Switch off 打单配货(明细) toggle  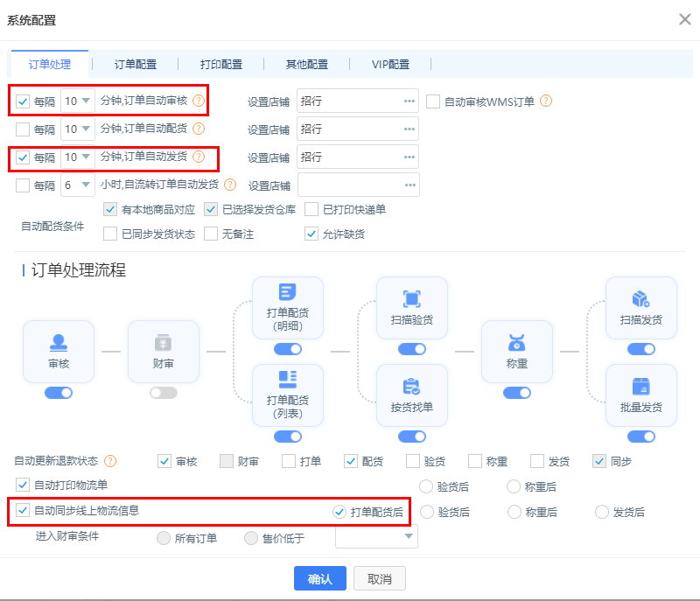(x=288, y=349)
